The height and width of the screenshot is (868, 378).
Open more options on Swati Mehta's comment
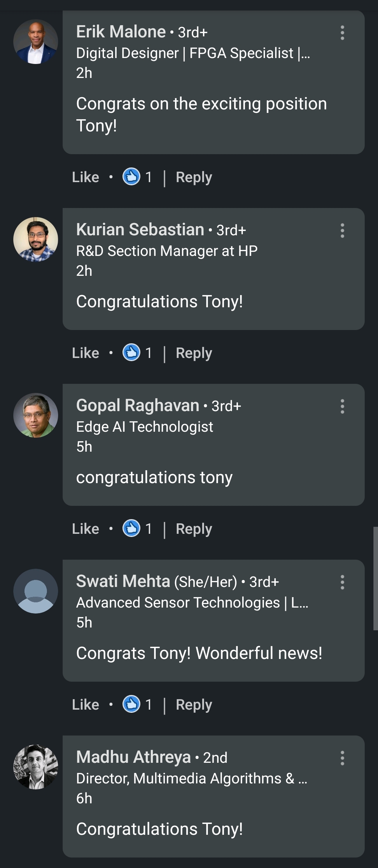342,582
